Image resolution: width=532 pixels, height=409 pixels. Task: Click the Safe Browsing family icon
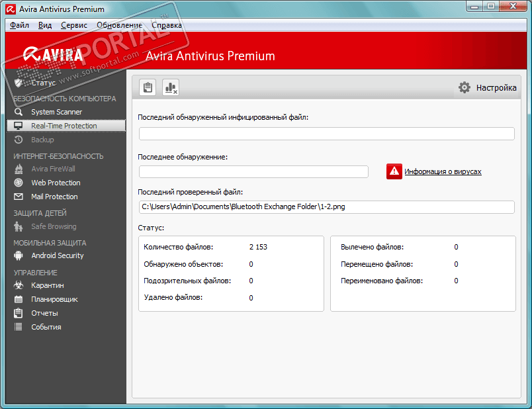(19, 226)
